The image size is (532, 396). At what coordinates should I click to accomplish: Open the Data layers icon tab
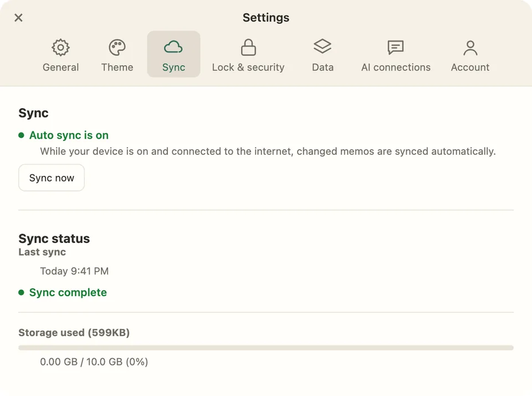pos(323,47)
